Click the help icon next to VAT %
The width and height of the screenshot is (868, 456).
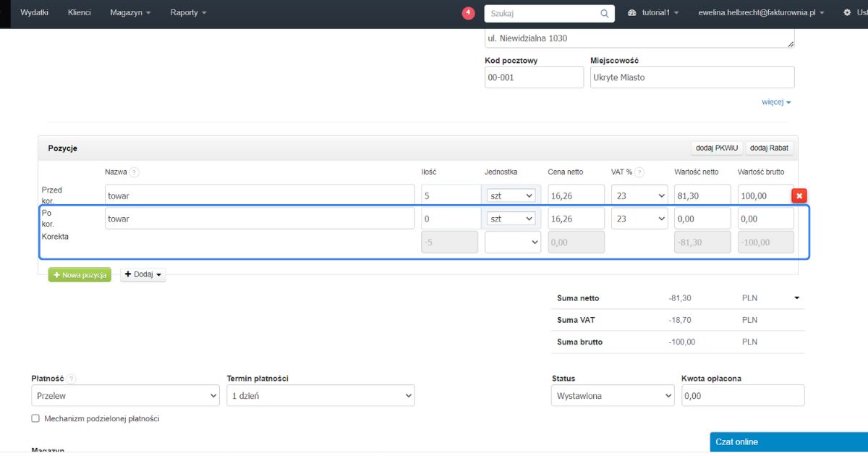[640, 172]
